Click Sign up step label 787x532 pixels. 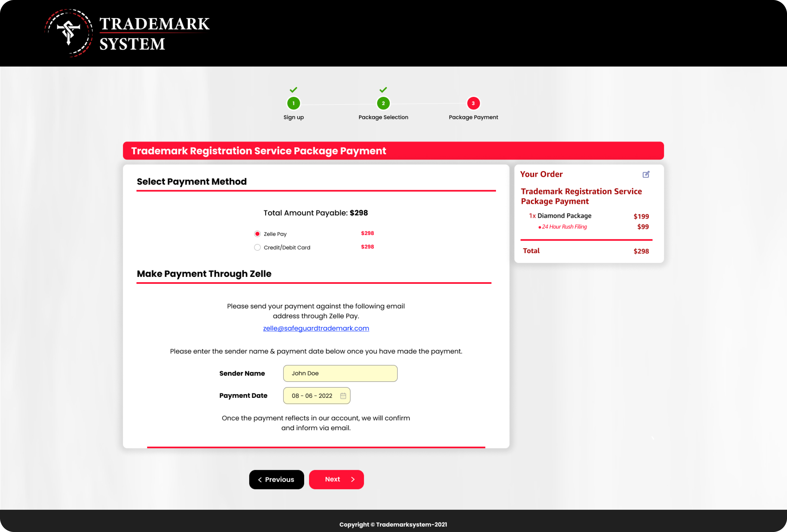tap(293, 117)
